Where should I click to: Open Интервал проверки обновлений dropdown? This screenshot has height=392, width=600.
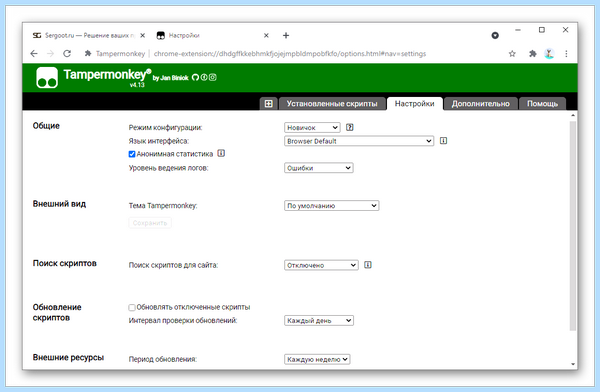pyautogui.click(x=319, y=320)
